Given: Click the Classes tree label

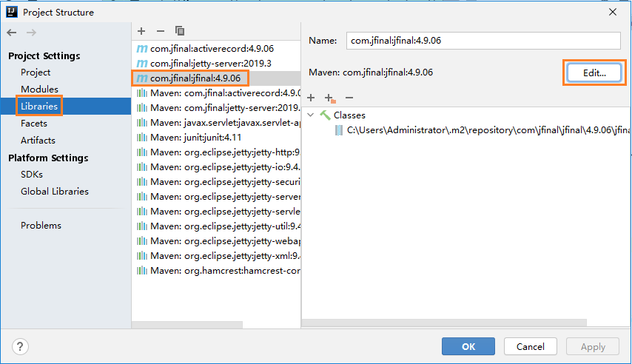Looking at the screenshot, I should click(349, 115).
